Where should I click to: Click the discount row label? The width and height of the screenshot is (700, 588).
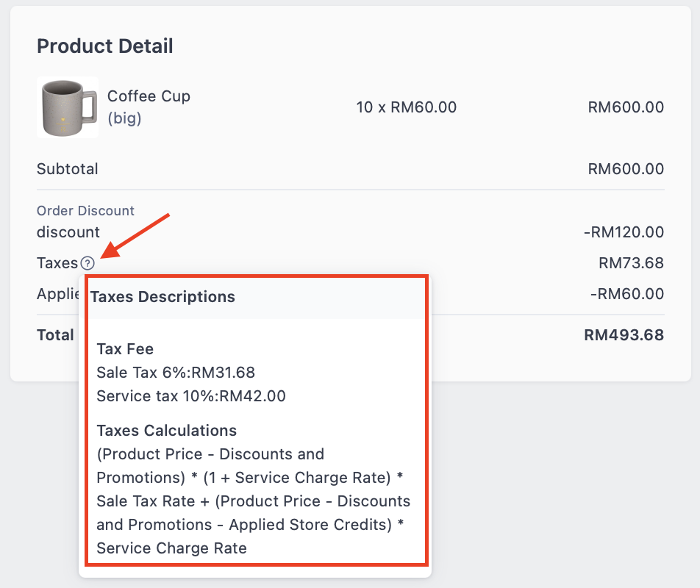[x=68, y=232]
